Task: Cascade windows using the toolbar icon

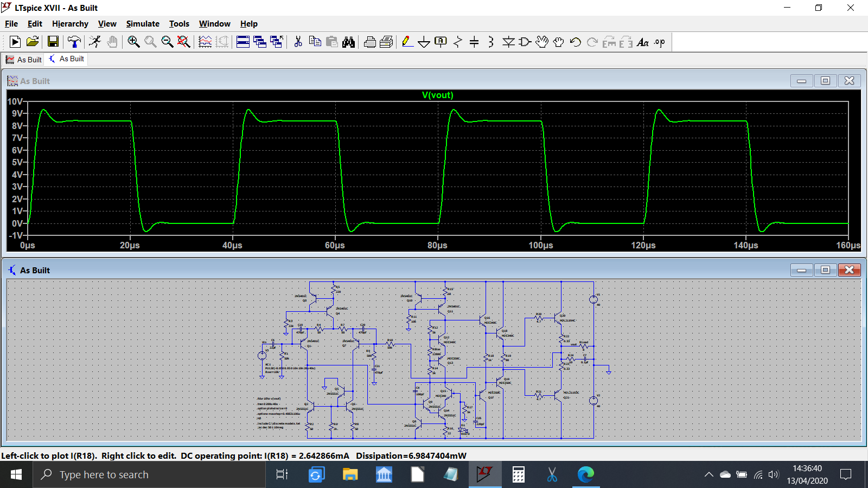Action: coord(260,42)
